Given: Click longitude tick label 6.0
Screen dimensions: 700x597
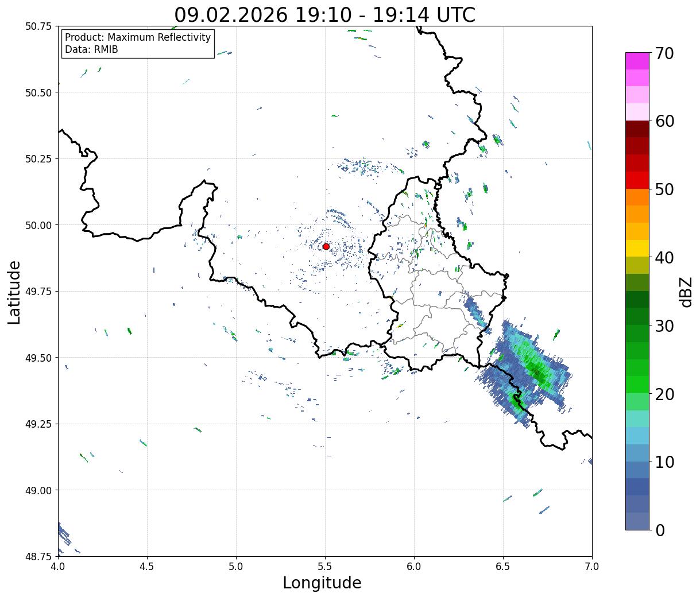Looking at the screenshot, I should click(414, 566).
